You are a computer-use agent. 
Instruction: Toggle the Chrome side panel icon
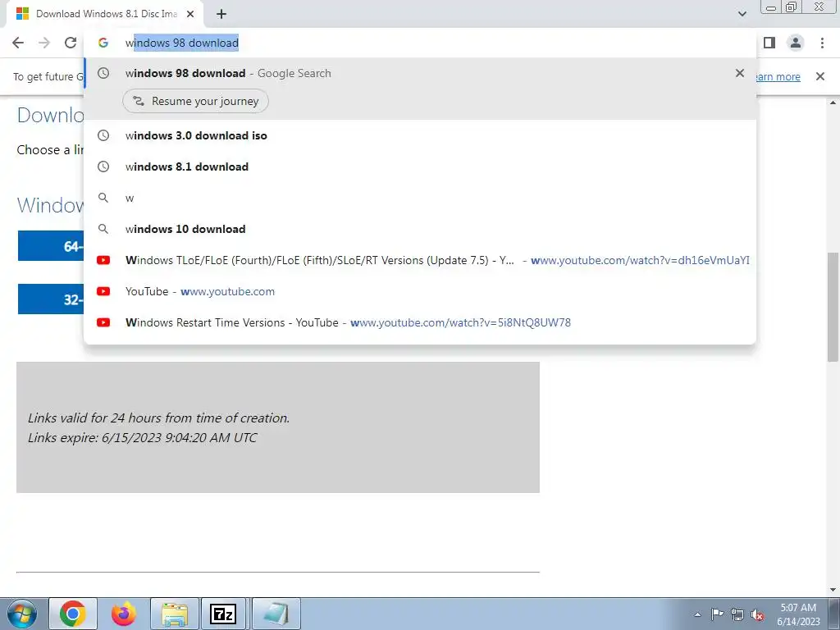(x=769, y=43)
